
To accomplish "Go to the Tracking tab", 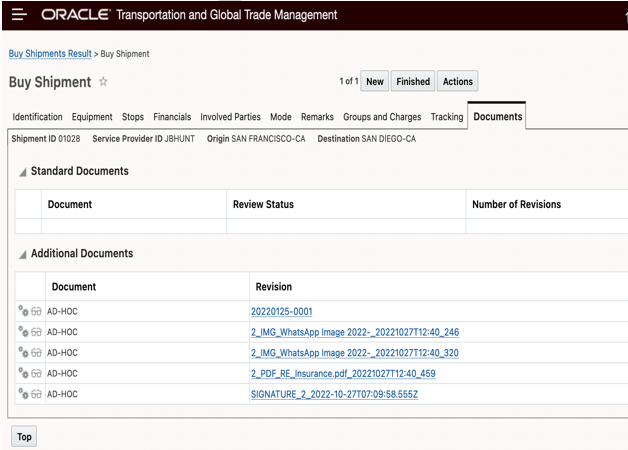I will pyautogui.click(x=447, y=117).
